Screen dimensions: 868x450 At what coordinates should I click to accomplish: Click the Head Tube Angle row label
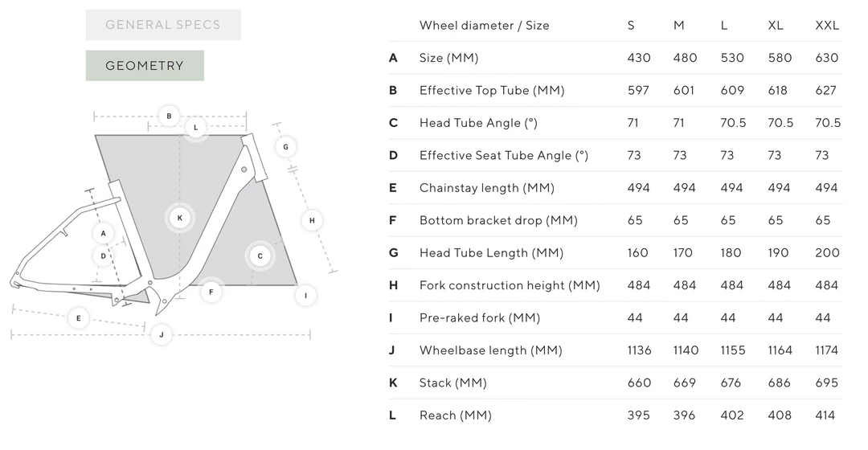478,123
